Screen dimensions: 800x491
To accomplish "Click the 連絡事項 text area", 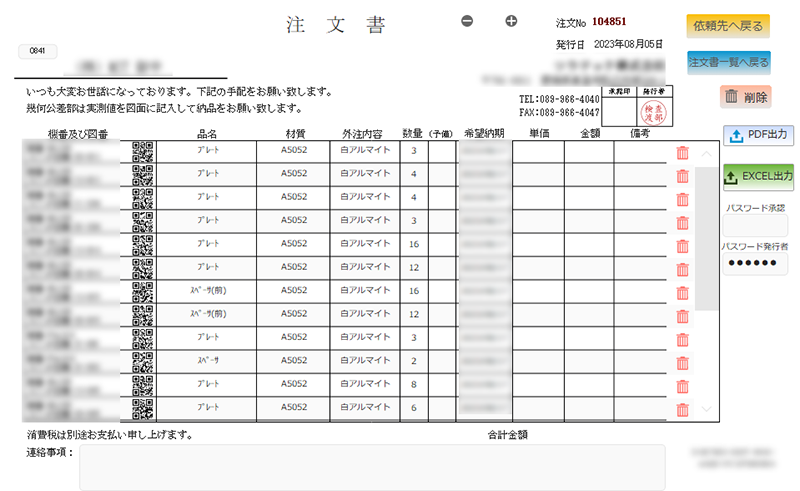I will click(372, 467).
